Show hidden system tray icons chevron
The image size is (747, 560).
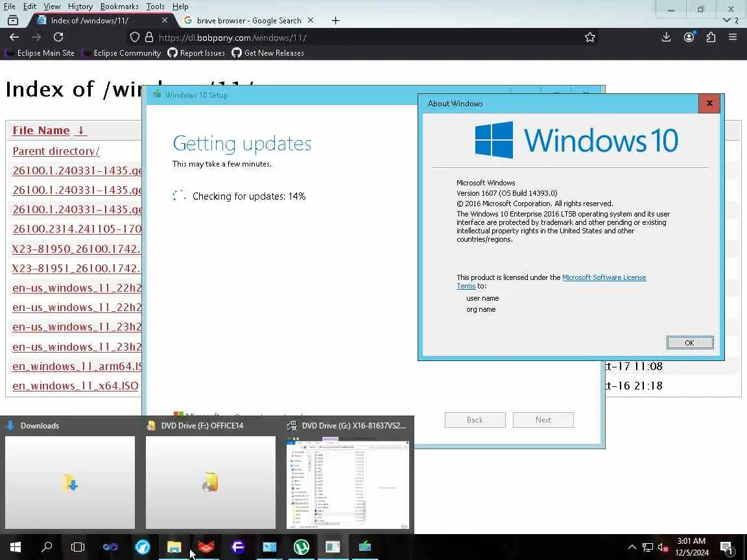pos(632,546)
